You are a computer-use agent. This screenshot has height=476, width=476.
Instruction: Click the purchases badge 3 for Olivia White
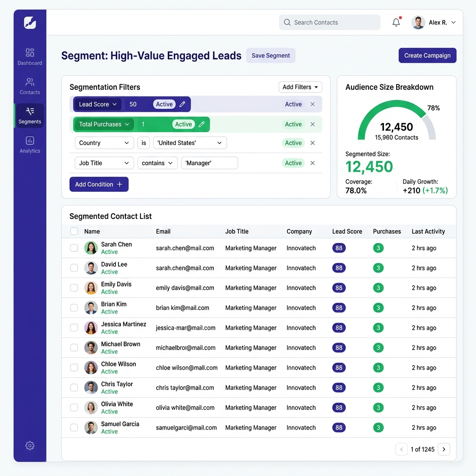378,408
